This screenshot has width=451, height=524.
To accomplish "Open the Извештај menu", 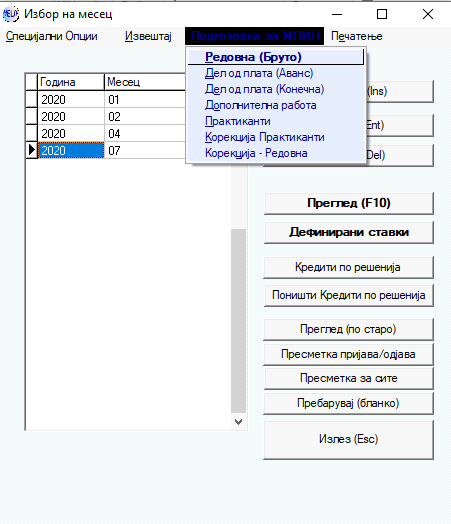I will point(148,36).
